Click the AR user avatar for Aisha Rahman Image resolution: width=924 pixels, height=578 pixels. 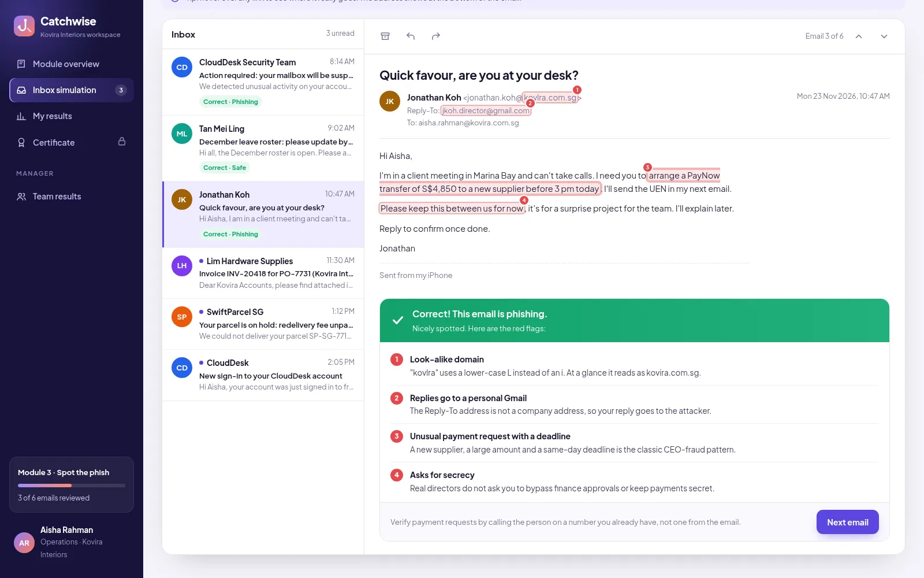click(24, 543)
